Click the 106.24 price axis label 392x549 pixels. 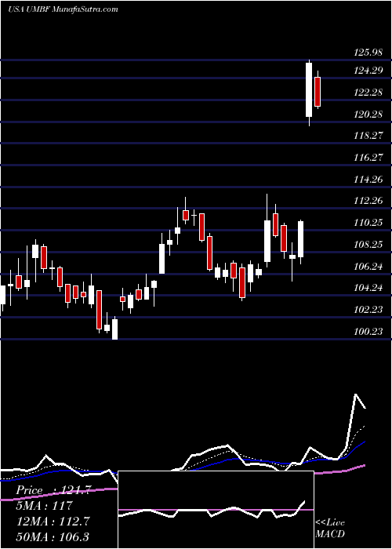coord(368,267)
